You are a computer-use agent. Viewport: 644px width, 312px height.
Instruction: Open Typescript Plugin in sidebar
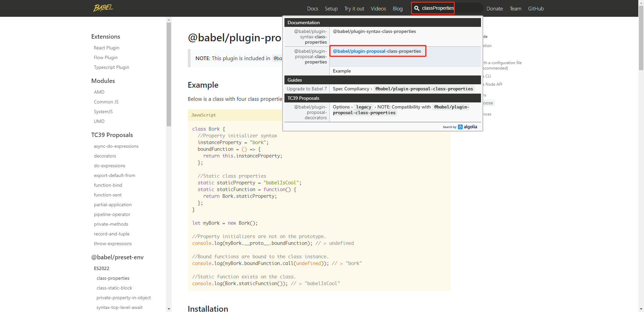111,67
